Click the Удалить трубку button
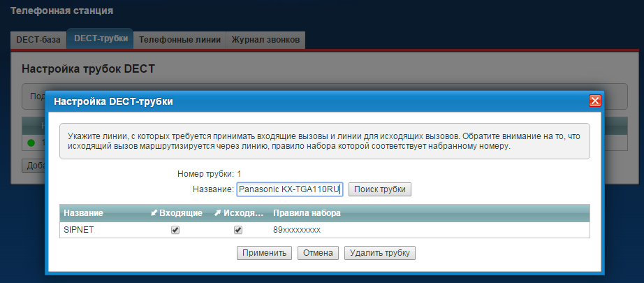The width and height of the screenshot is (644, 283). click(x=380, y=253)
